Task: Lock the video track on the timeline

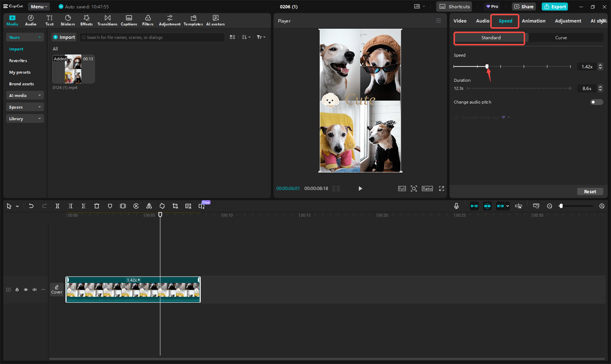Action: pyautogui.click(x=17, y=289)
